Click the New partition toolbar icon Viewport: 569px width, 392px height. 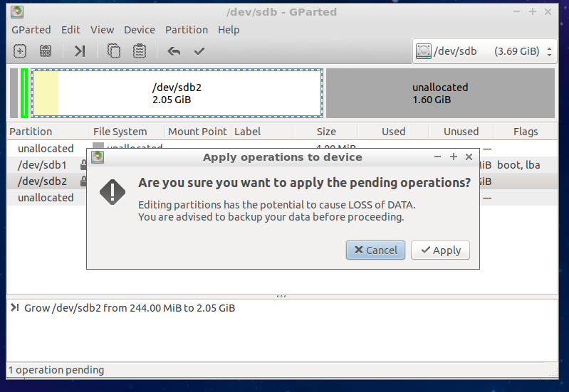click(20, 51)
